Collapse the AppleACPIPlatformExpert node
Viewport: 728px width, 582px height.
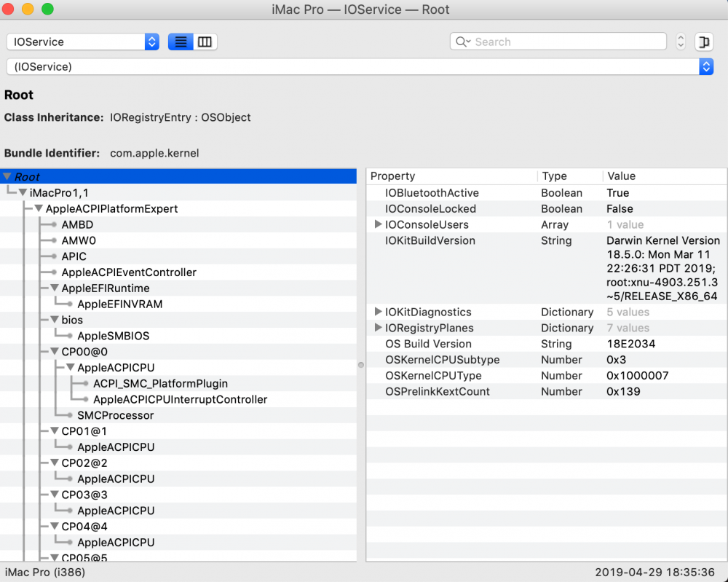pos(39,208)
